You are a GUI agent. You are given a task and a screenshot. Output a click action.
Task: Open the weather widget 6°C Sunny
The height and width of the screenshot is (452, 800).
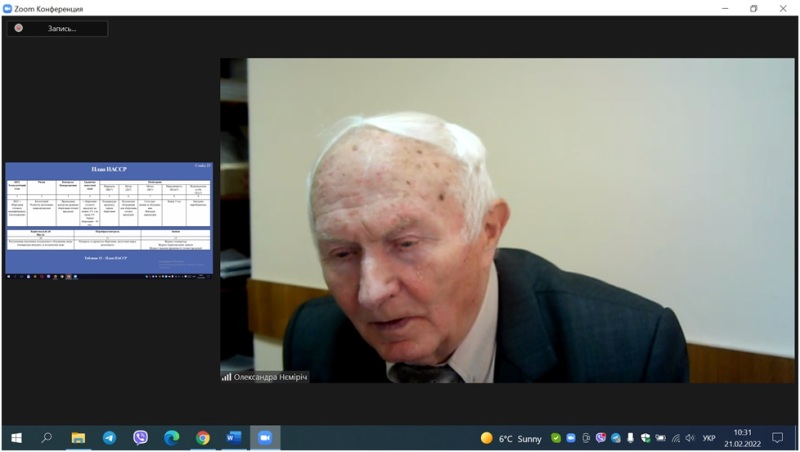pos(511,438)
